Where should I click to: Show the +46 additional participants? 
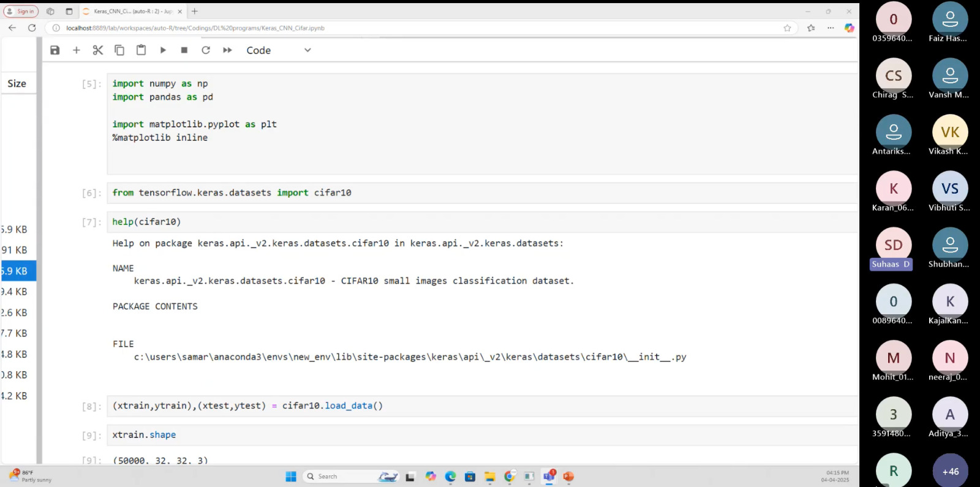click(x=950, y=471)
